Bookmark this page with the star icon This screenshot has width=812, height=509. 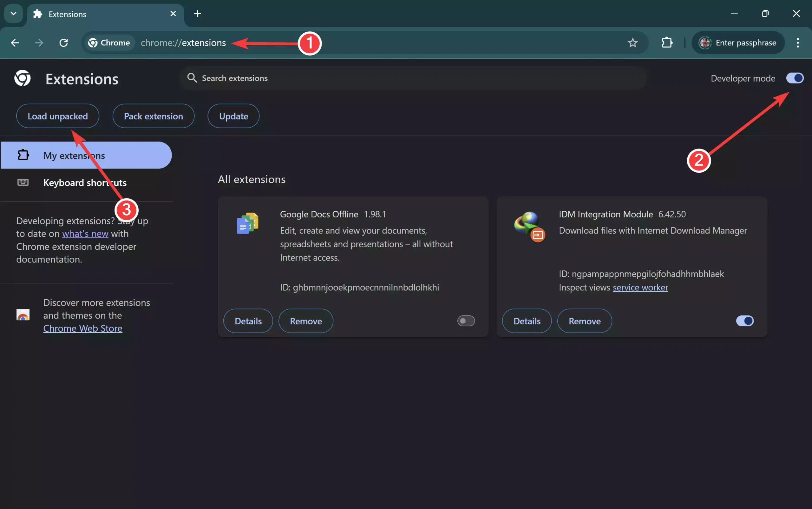633,43
